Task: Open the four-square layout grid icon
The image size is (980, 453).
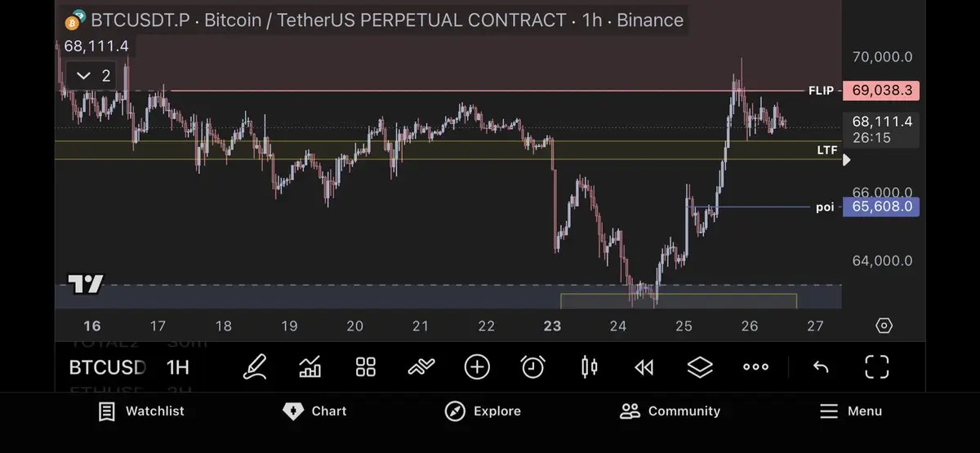Action: (366, 367)
